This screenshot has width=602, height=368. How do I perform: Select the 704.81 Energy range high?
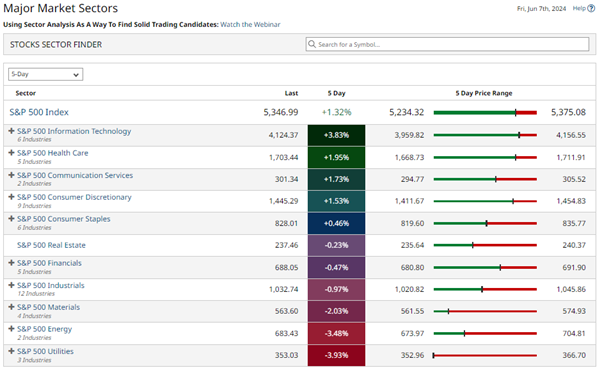[574, 333]
